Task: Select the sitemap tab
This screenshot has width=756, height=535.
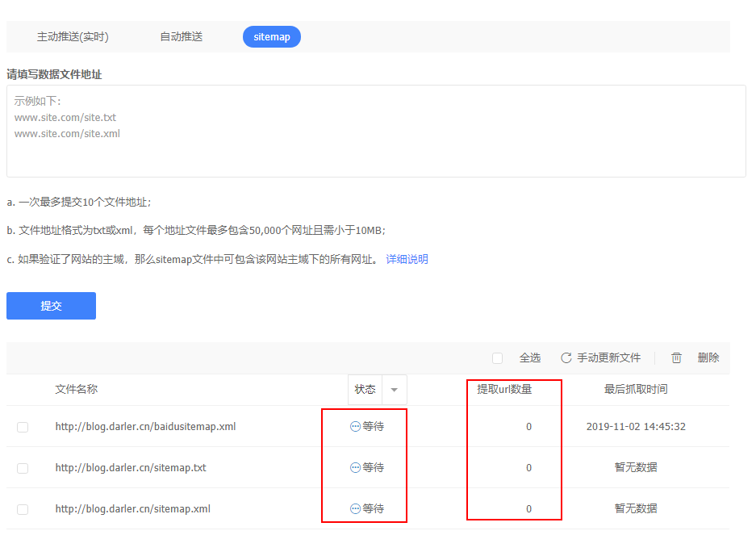Action: (x=271, y=37)
